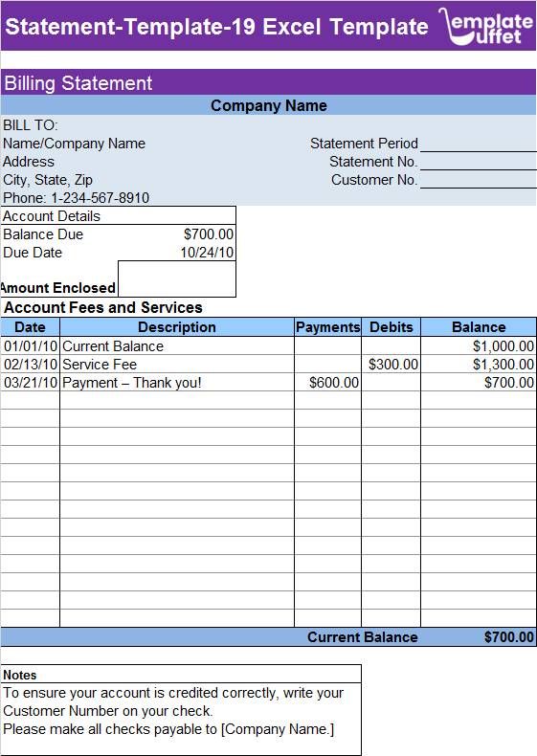This screenshot has height=756, width=537.
Task: Click the Template Buffet logo
Action: [485, 28]
